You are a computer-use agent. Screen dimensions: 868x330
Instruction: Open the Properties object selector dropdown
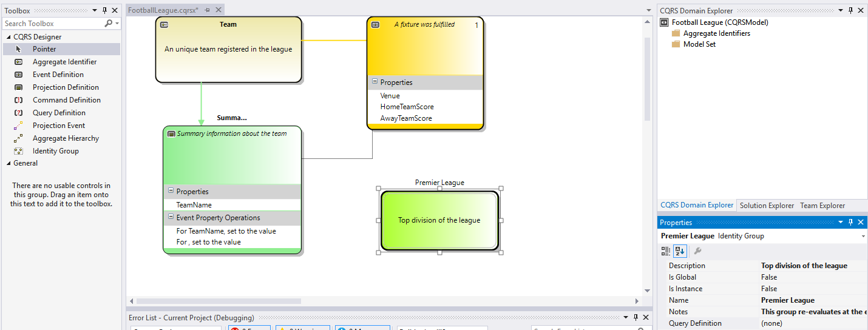(x=863, y=236)
